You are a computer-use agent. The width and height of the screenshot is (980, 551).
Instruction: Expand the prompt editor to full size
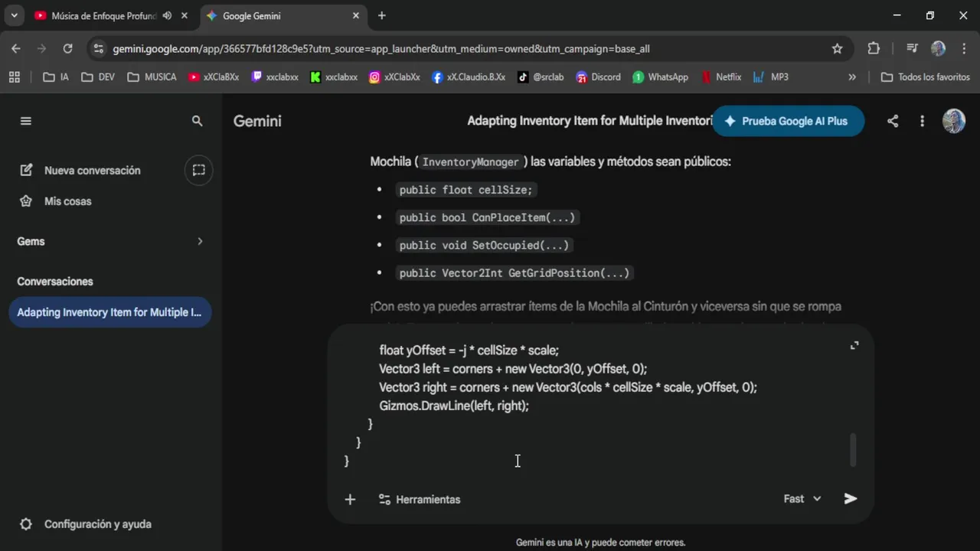point(854,345)
